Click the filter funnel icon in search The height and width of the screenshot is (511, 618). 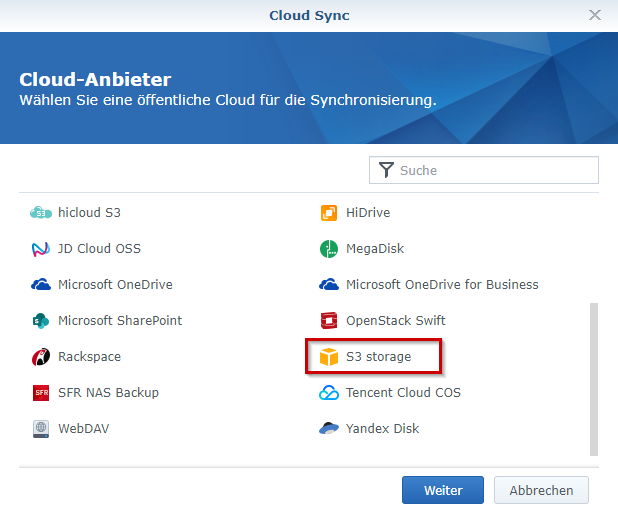pyautogui.click(x=386, y=170)
